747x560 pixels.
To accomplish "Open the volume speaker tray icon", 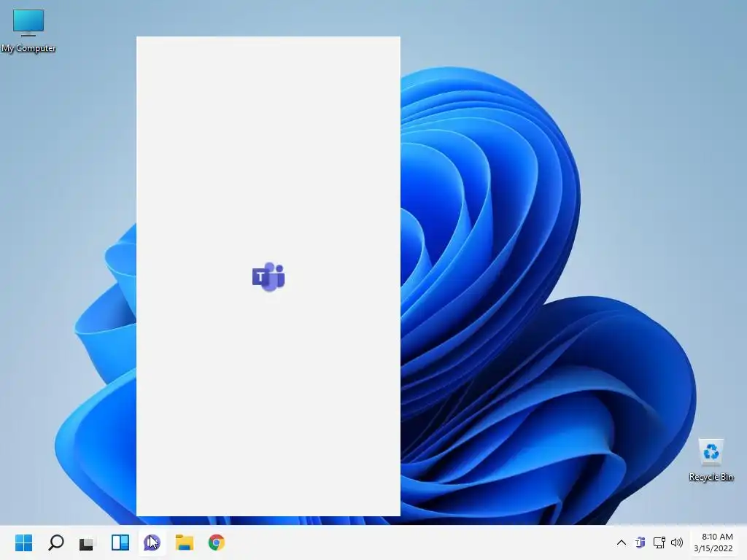I will pos(676,542).
